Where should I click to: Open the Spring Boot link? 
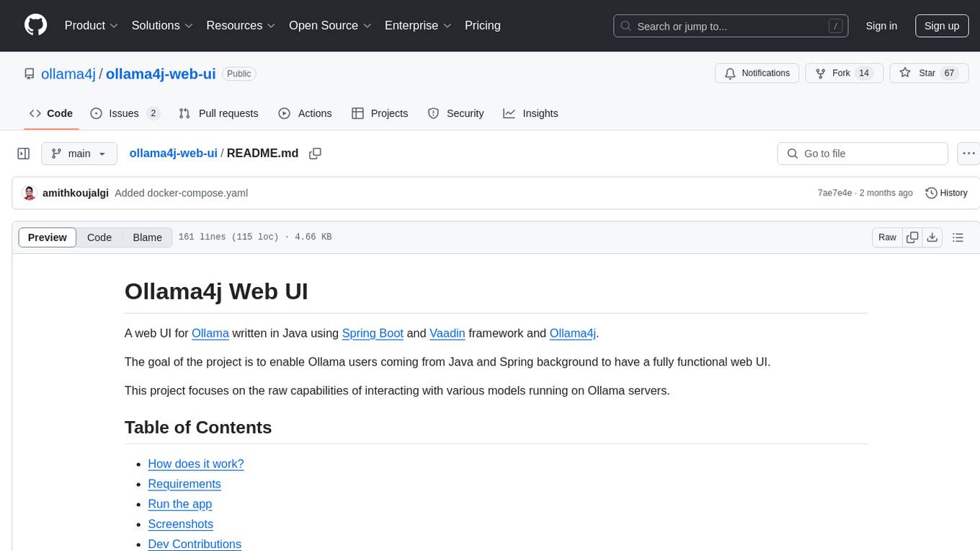(373, 333)
